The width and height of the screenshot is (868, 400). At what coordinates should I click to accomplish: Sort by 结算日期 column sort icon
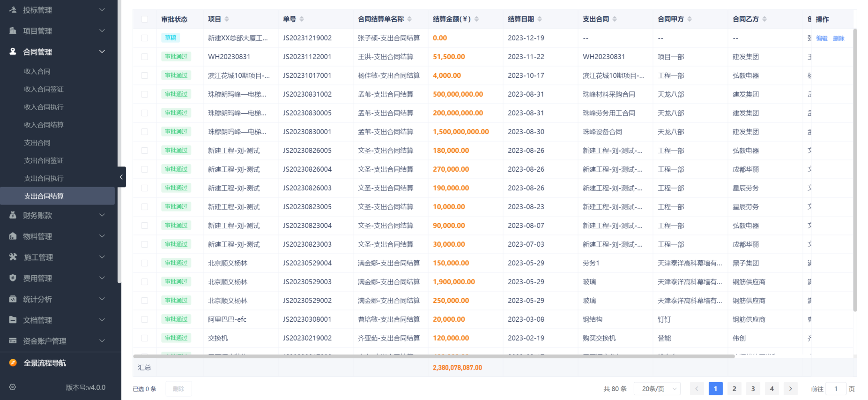tap(540, 19)
